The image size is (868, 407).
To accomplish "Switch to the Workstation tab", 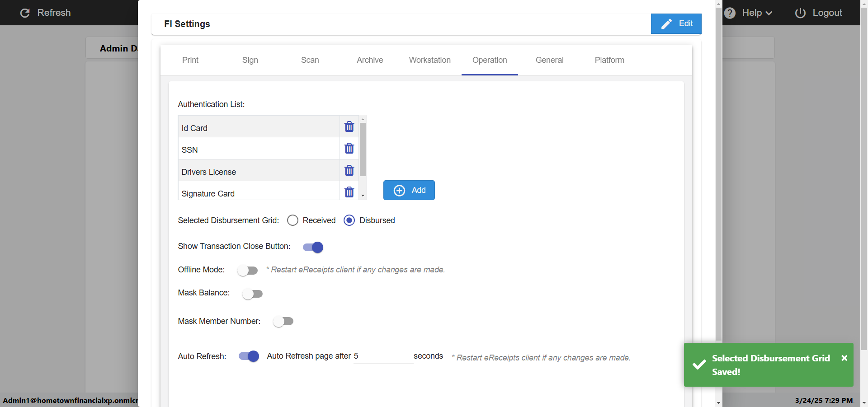I will tap(430, 60).
